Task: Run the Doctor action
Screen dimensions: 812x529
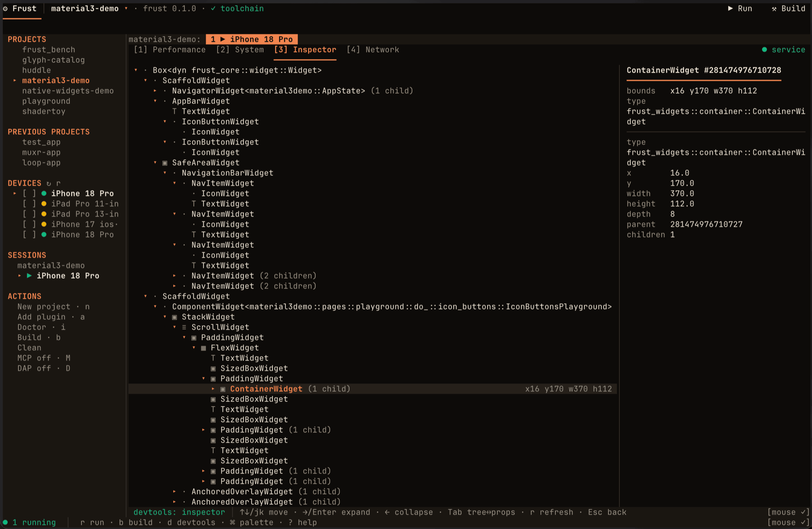Action: (41, 327)
